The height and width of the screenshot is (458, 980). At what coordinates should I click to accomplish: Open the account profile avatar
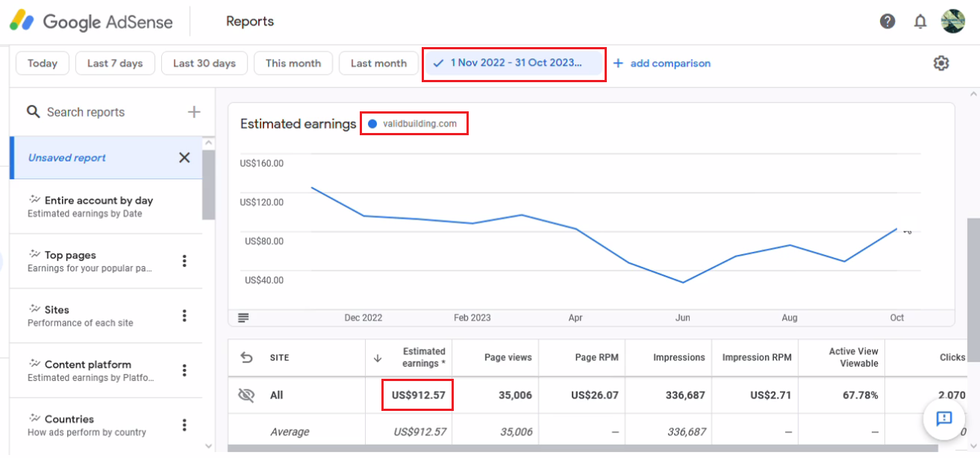coord(953,21)
